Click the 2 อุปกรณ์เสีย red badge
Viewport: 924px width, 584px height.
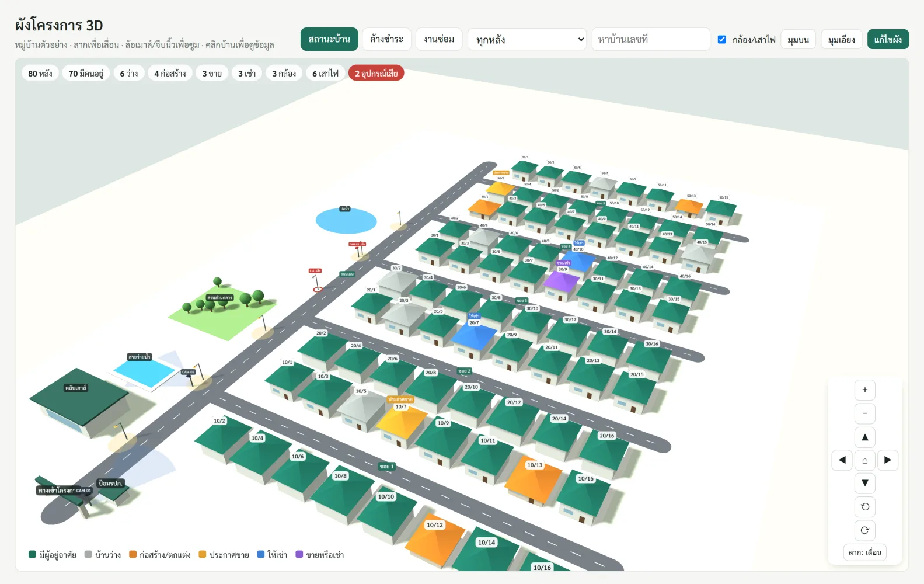coord(376,74)
